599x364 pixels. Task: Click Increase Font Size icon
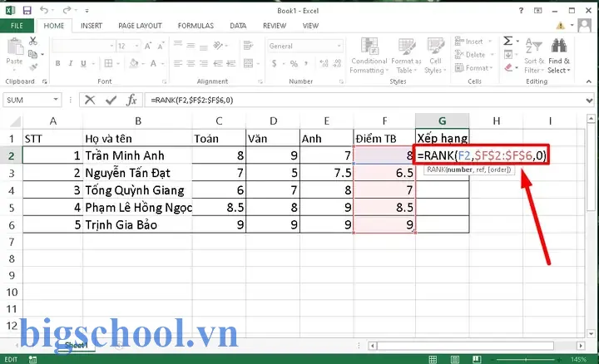(148, 47)
